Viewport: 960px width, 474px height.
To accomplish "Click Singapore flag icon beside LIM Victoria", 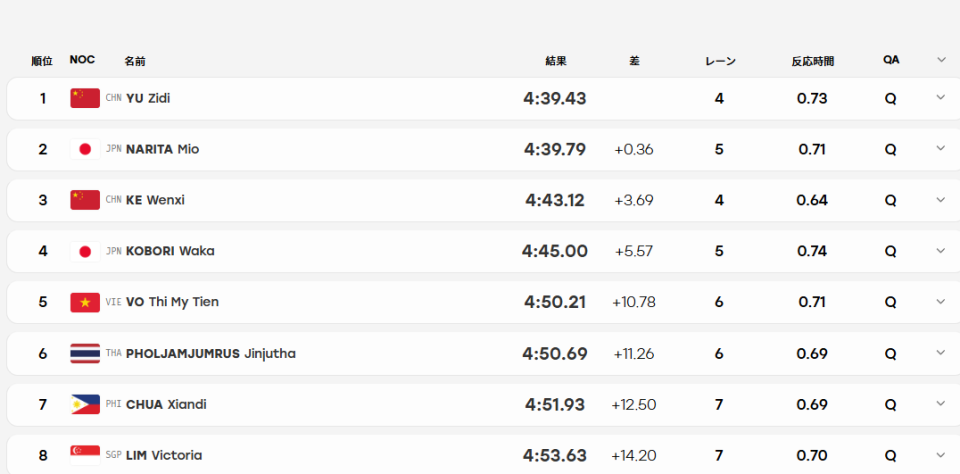I will 85,455.
